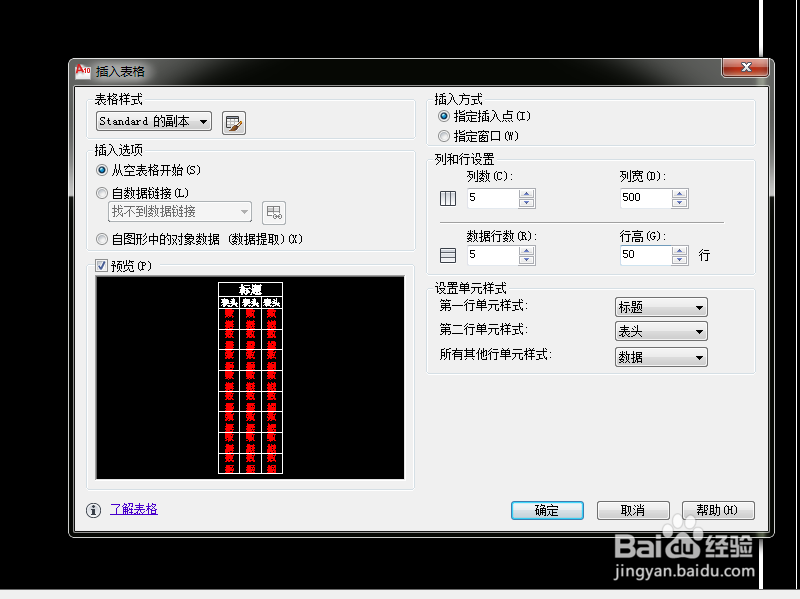Open the 所有其他行单元样式 dropdown showing 数据

661,357
